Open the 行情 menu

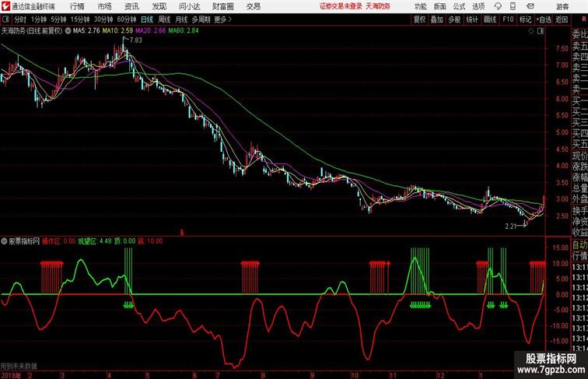point(77,6)
